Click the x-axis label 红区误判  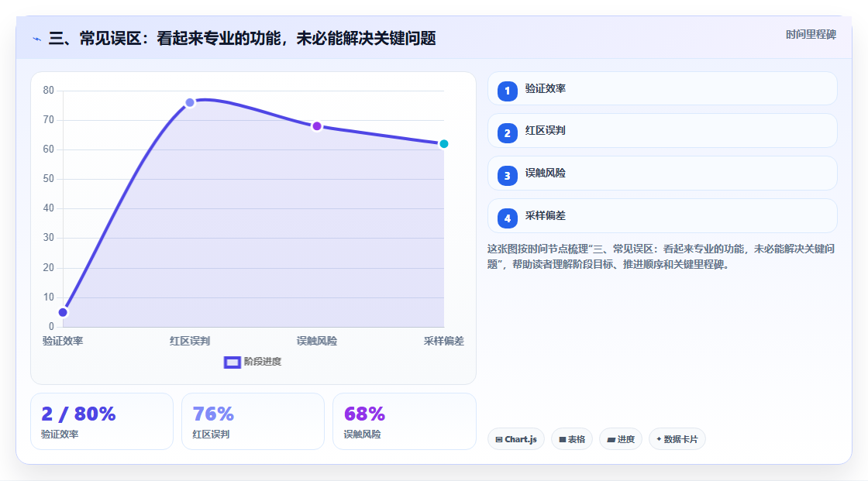(190, 341)
